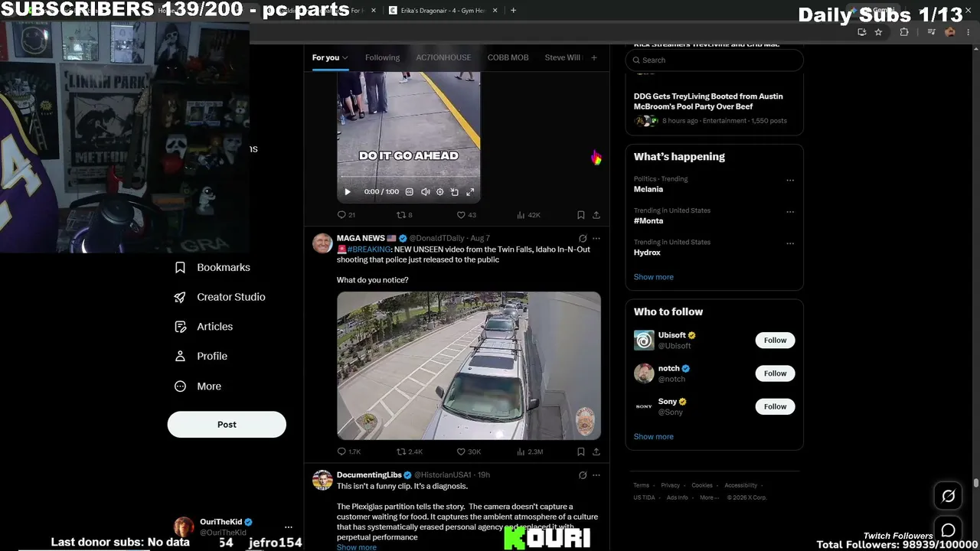This screenshot has height=551, width=980.
Task: Open Articles in the sidebar
Action: [204, 327]
